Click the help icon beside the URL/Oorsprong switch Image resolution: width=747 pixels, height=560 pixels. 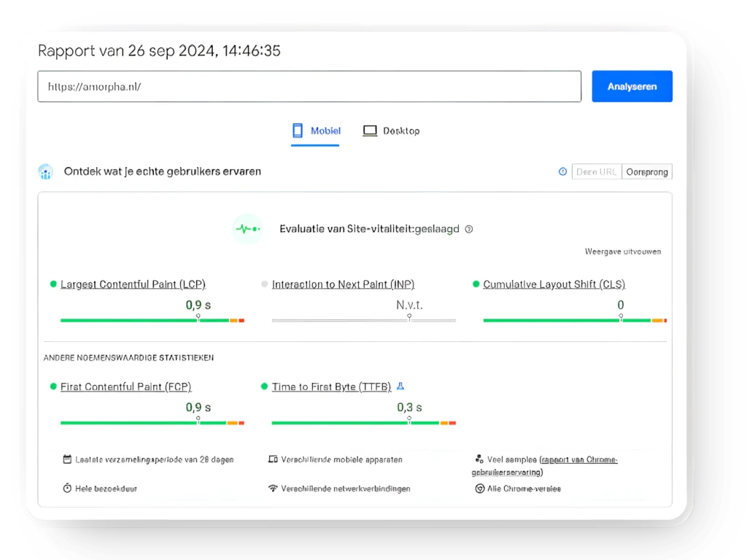[x=562, y=171]
